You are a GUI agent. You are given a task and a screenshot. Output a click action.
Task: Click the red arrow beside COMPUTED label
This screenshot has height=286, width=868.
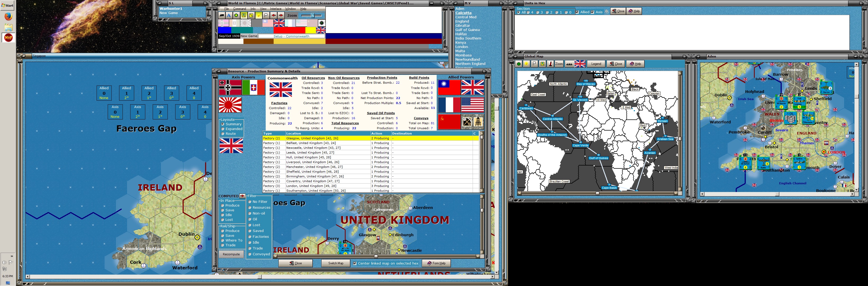(x=242, y=196)
